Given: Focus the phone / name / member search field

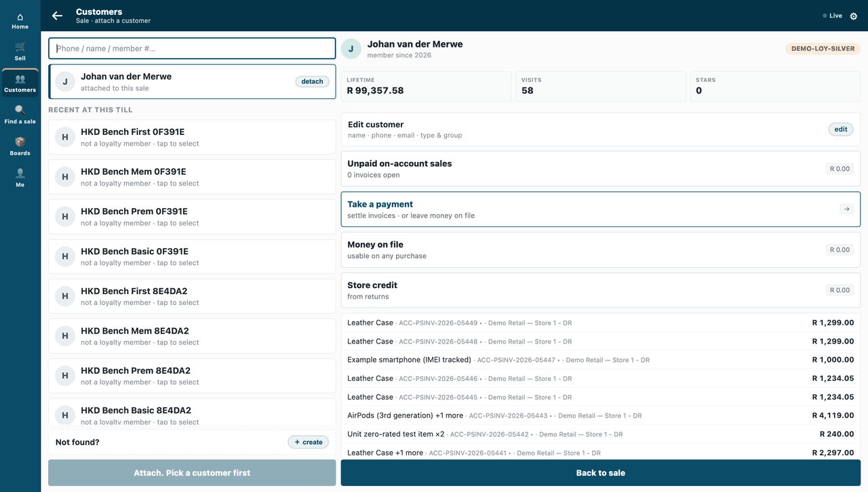Looking at the screenshot, I should coord(192,48).
